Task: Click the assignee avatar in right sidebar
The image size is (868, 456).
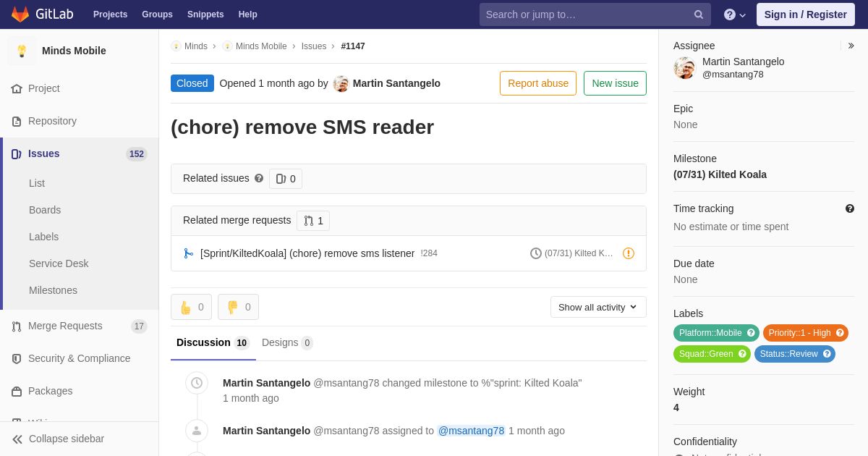Action: pos(684,68)
